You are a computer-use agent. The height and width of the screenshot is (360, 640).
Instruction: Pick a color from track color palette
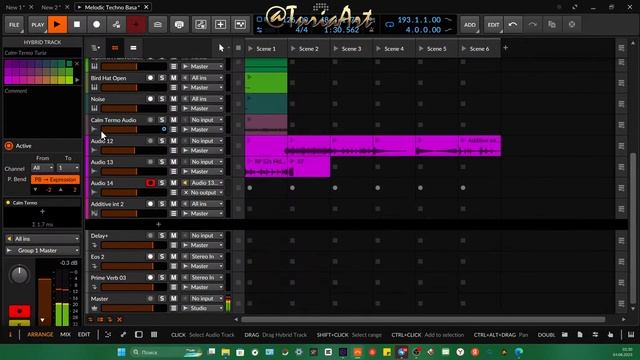(38, 72)
